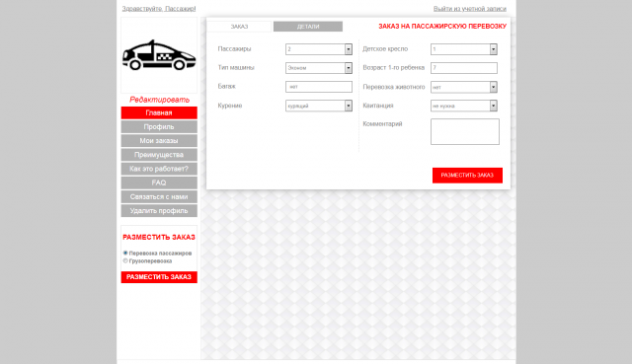Open the Перевозка животного dropdown
632x364 pixels.
pos(464,87)
